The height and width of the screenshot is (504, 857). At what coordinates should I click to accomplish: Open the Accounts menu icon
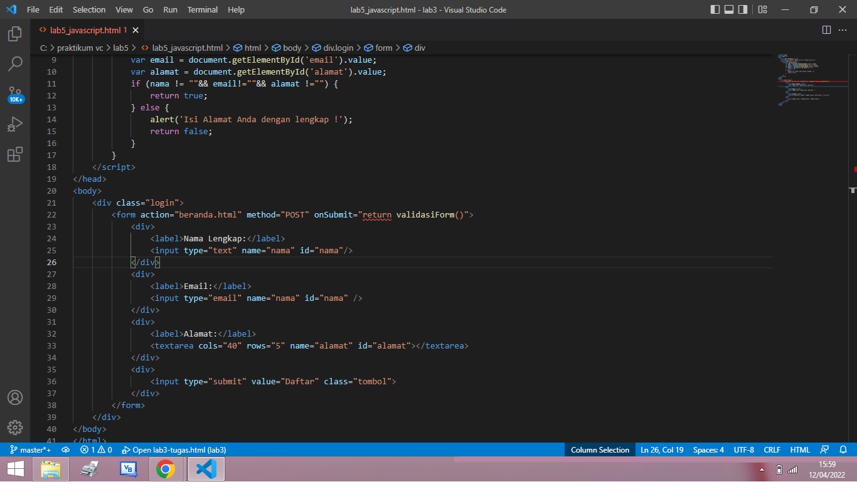click(x=15, y=398)
